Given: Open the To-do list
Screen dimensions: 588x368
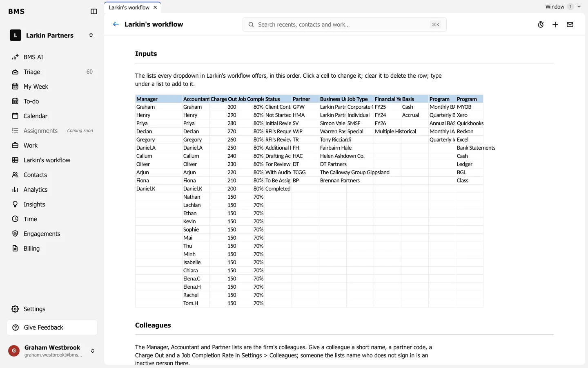Looking at the screenshot, I should coord(52,101).
